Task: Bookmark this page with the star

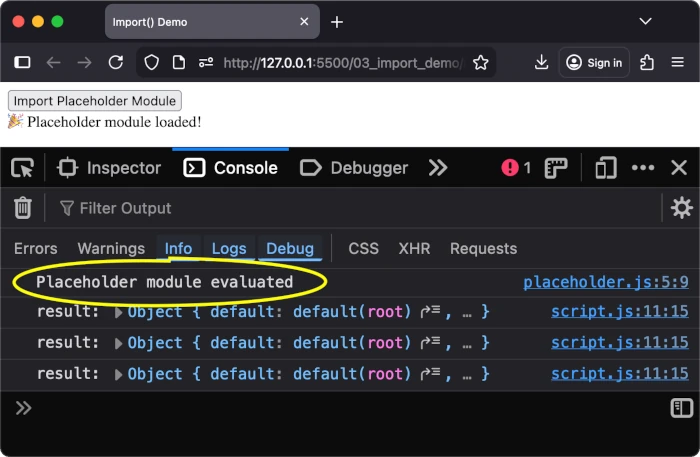Action: pyautogui.click(x=481, y=62)
